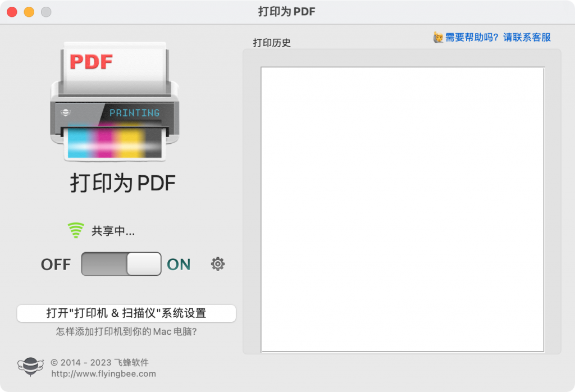Click the copyright 飞蜂软件 text
Image resolution: width=575 pixels, height=392 pixels.
101,362
